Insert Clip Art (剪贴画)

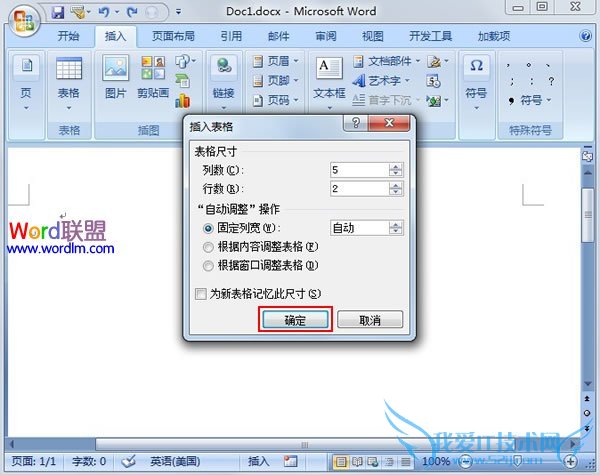pyautogui.click(x=153, y=77)
